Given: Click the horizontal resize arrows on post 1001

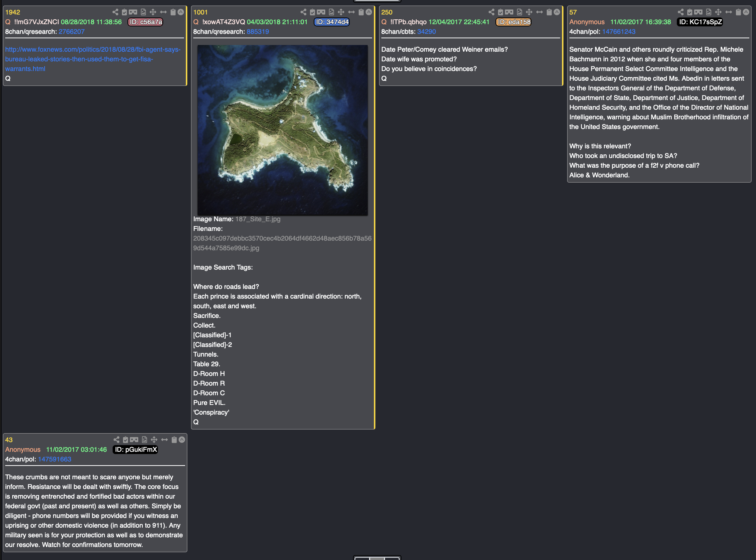Looking at the screenshot, I should click(352, 12).
